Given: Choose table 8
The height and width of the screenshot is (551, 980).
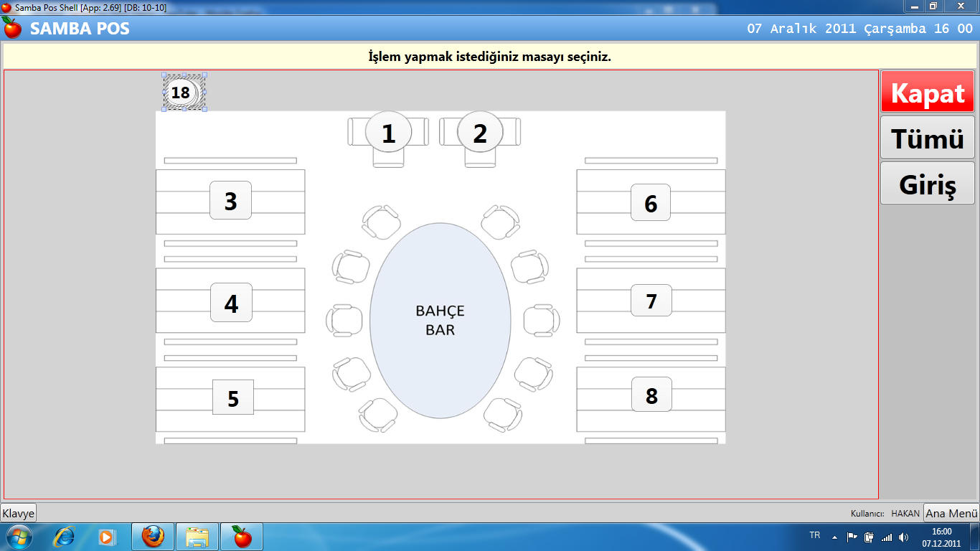Looking at the screenshot, I should point(651,395).
